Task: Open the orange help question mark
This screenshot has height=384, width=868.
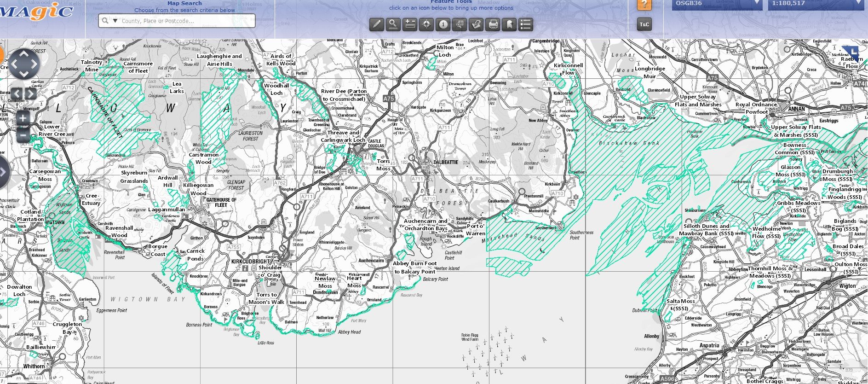Action: (644, 5)
